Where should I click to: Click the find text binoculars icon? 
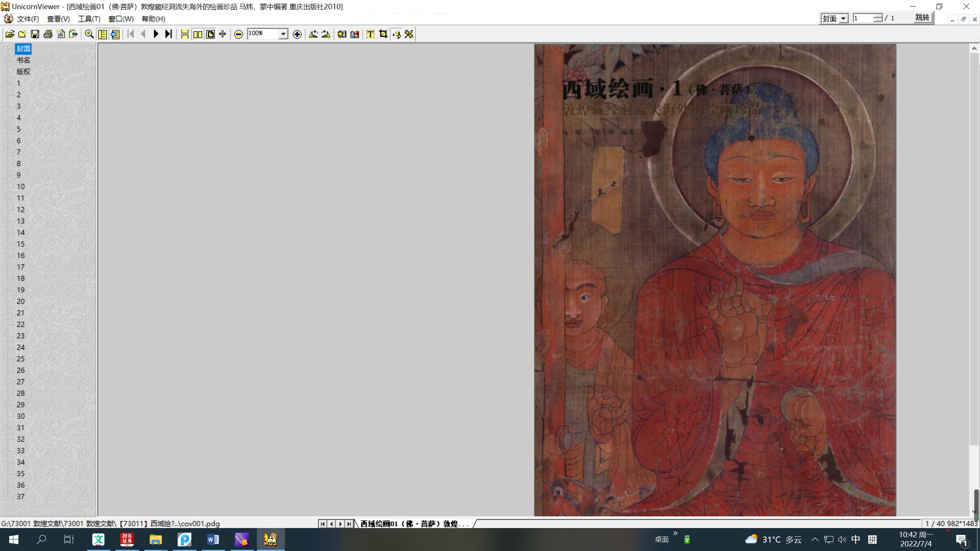[342, 34]
